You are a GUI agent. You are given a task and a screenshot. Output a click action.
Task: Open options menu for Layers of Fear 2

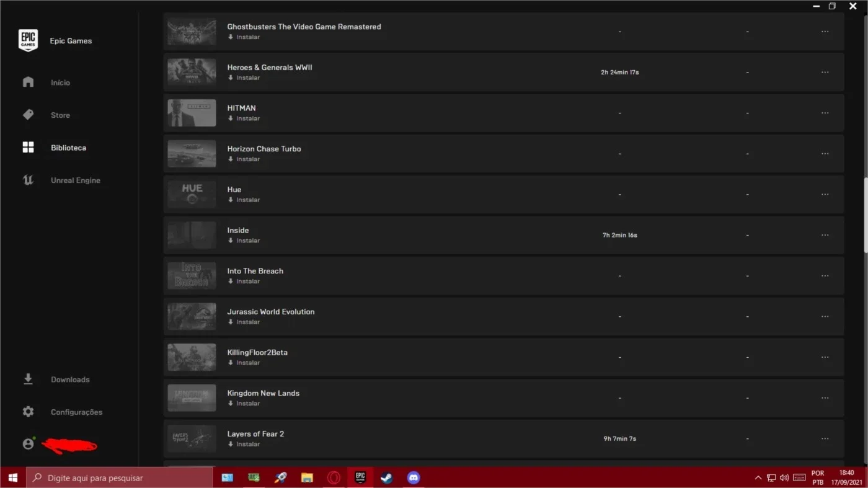[825, 439]
